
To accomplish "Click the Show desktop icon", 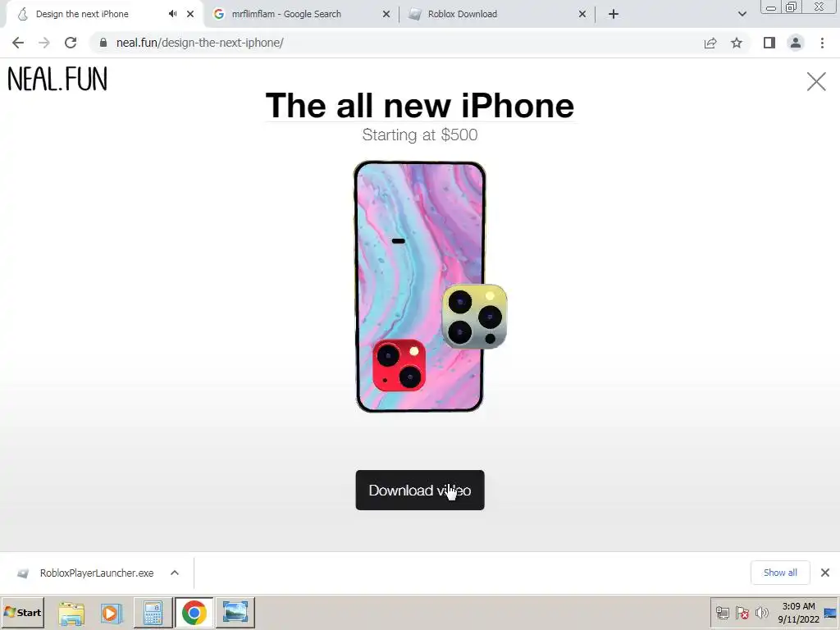I will 831,613.
